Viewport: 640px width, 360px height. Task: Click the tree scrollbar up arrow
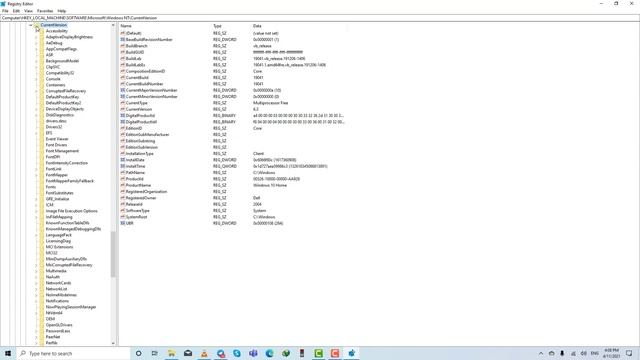[x=113, y=25]
